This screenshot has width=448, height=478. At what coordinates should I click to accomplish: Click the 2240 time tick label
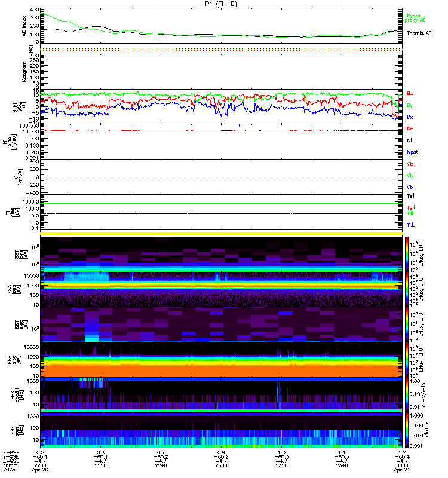coord(161,465)
